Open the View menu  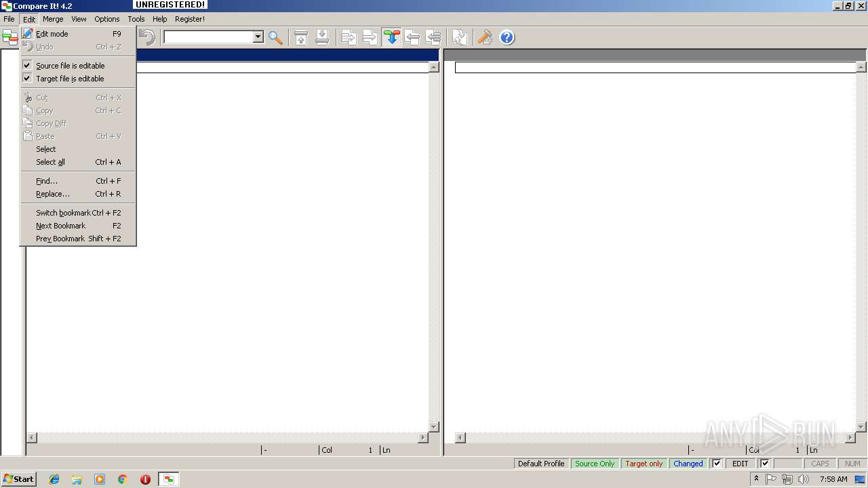(x=79, y=19)
